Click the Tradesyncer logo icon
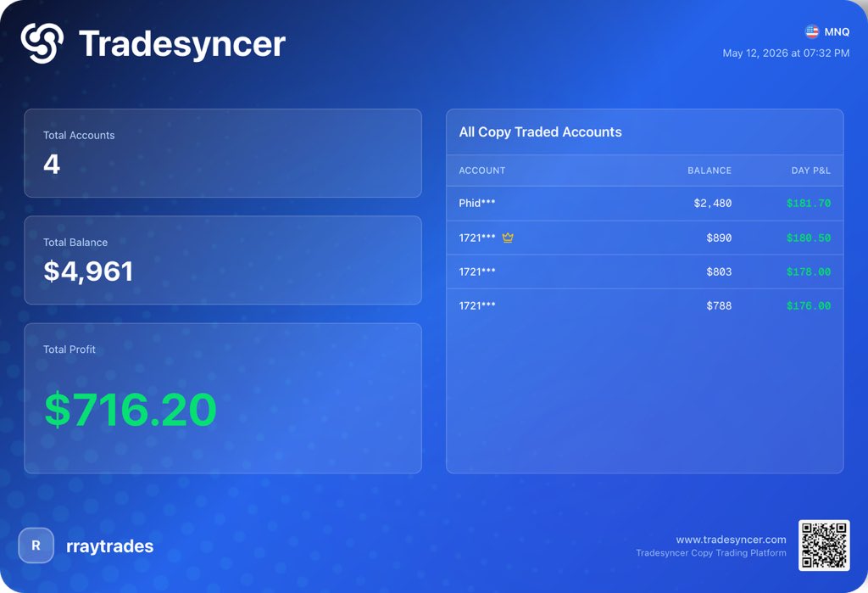Viewport: 868px width, 593px height. click(42, 43)
